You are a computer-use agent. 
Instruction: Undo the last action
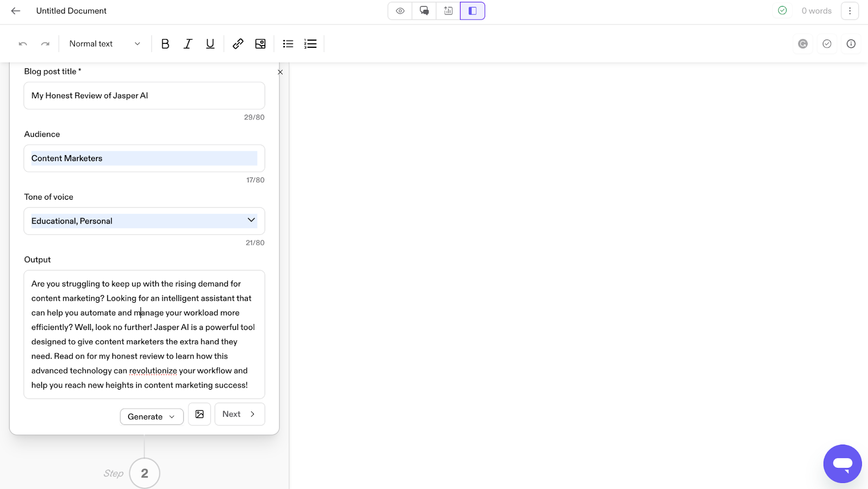[x=23, y=44]
